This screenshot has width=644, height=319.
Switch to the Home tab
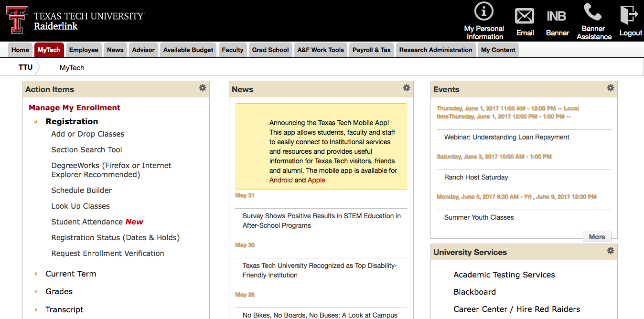(20, 50)
